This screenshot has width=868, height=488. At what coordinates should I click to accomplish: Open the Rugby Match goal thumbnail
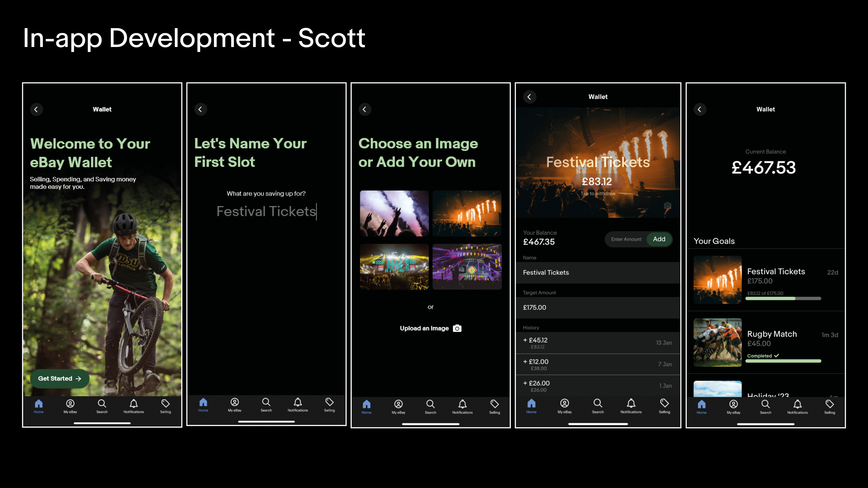click(x=717, y=343)
